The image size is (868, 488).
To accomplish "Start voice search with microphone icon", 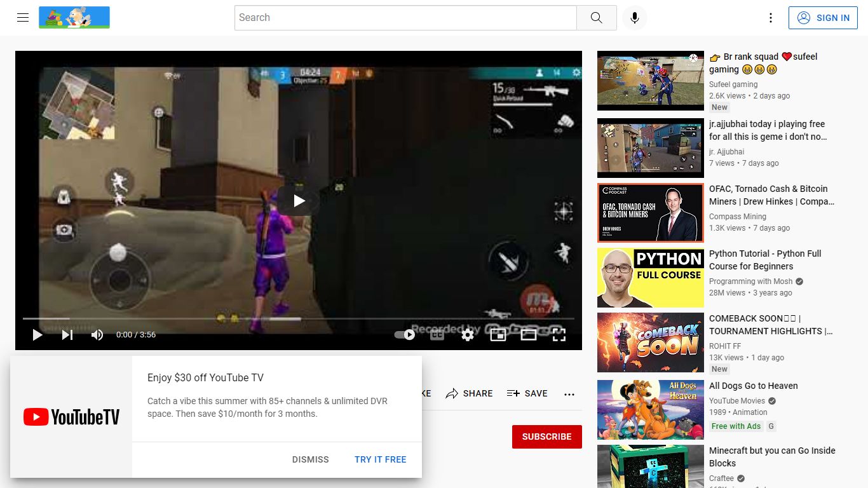I will tap(634, 18).
